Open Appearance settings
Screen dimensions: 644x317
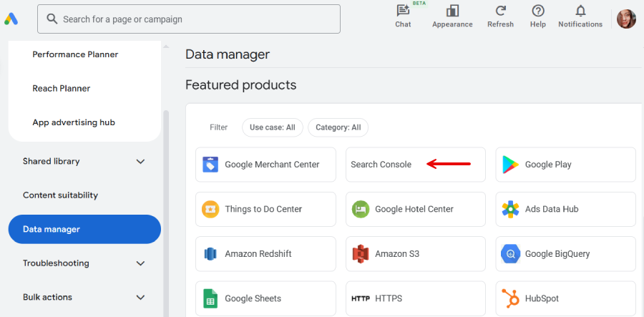(x=452, y=16)
